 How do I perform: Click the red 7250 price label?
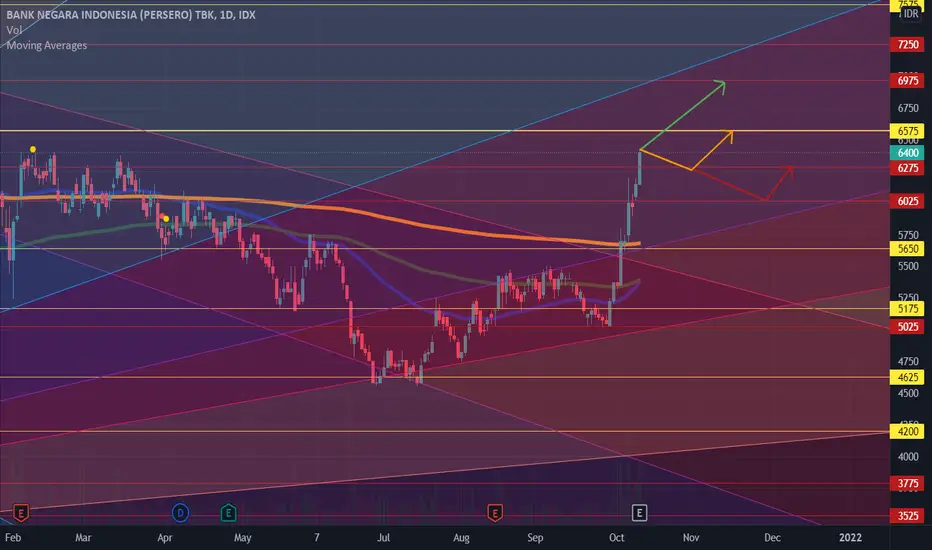tap(907, 45)
